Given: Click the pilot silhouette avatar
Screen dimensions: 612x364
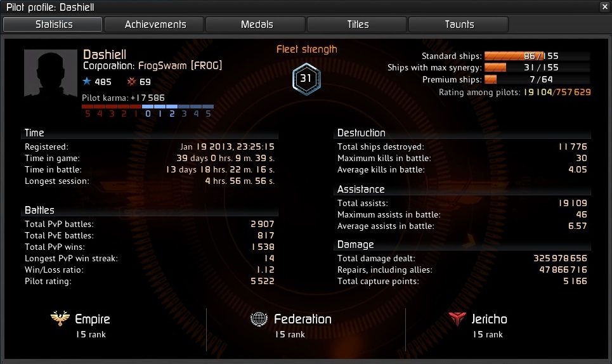Looking at the screenshot, I should [x=50, y=72].
